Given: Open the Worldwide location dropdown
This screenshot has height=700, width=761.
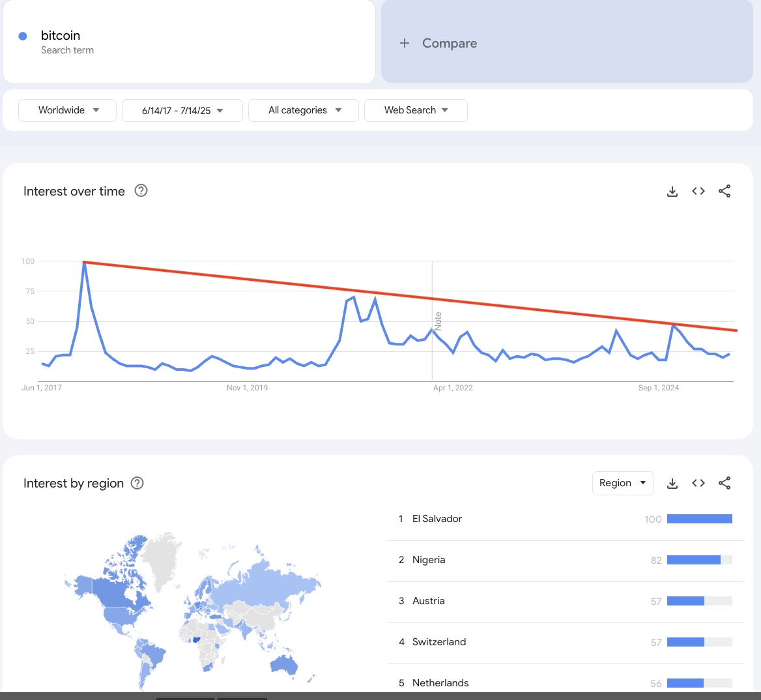Looking at the screenshot, I should (x=68, y=110).
